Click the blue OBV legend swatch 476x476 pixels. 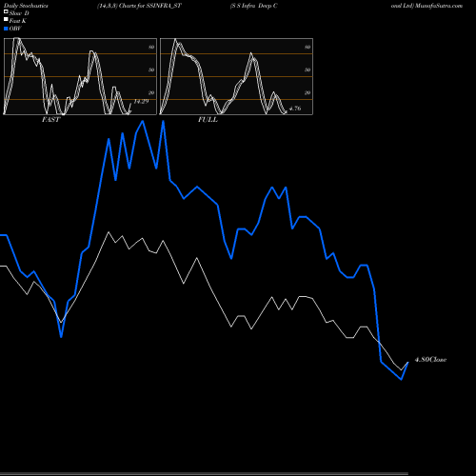coord(6,29)
